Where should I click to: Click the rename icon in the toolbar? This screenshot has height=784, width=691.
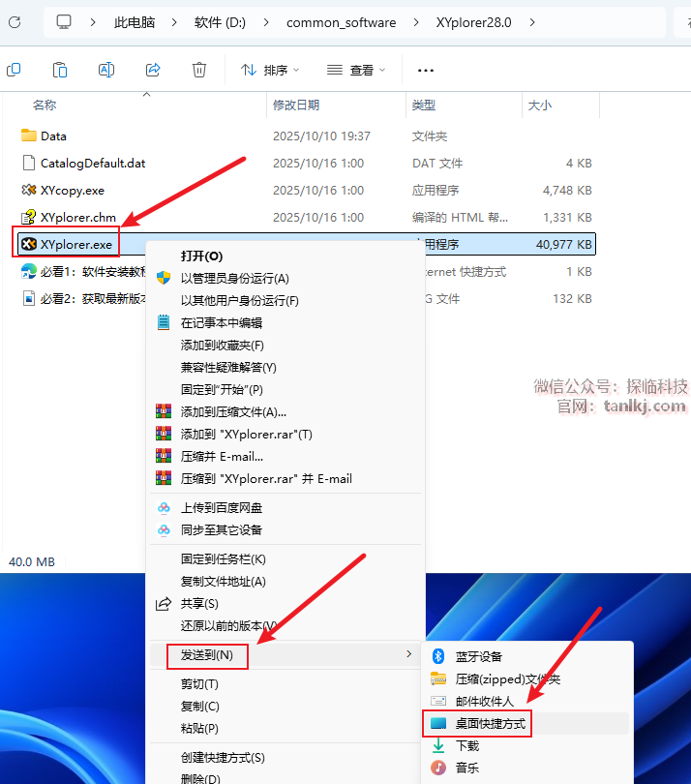(x=106, y=70)
